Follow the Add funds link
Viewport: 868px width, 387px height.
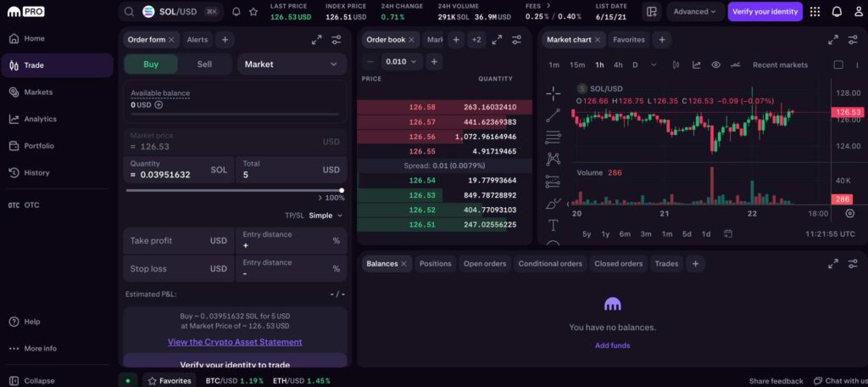[x=612, y=345]
